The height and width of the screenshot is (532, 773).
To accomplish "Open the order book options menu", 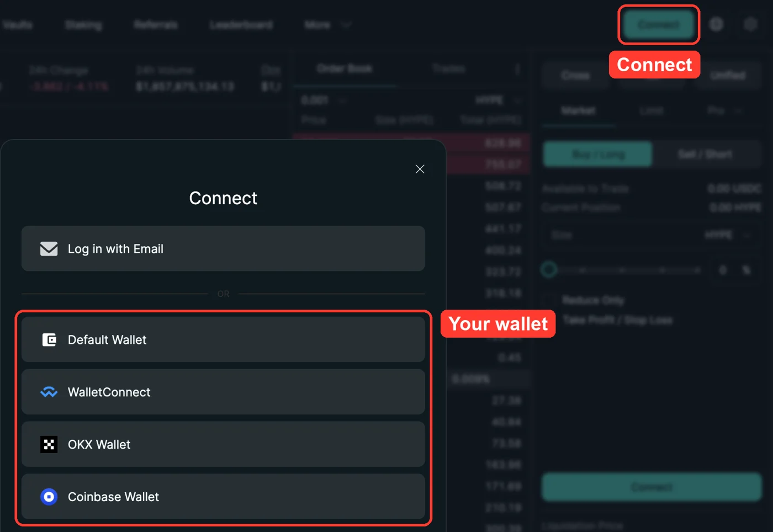I will pos(517,69).
